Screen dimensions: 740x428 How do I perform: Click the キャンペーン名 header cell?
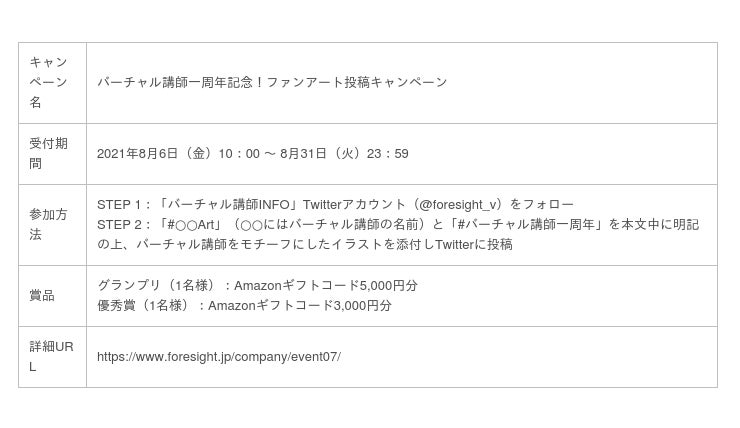[x=52, y=83]
